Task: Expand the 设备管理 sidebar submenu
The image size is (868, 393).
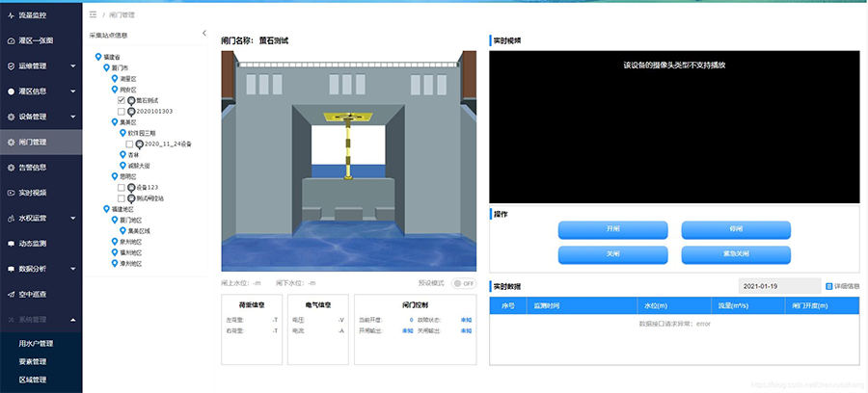Action: tap(73, 117)
